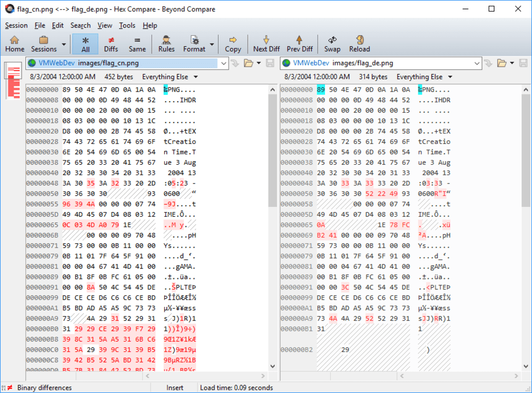Expand the Format dropdown arrow
Viewport: 532px width, 393px height.
[x=212, y=44]
